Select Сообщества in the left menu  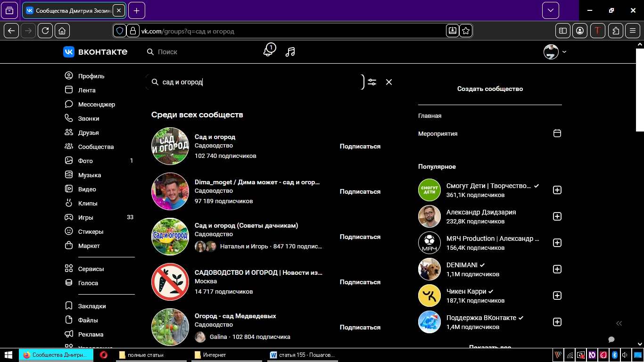click(96, 147)
